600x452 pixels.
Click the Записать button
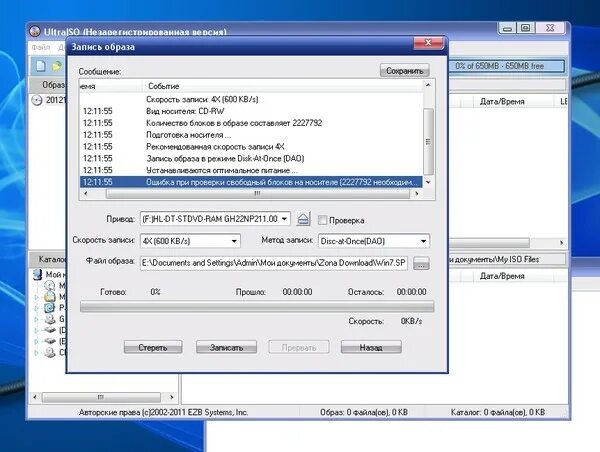(x=226, y=347)
